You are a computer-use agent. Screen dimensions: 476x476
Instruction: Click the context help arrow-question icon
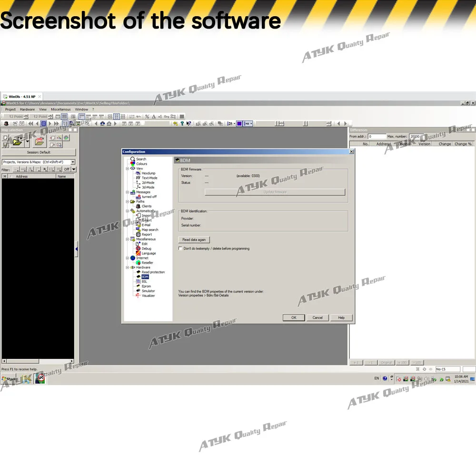click(188, 124)
